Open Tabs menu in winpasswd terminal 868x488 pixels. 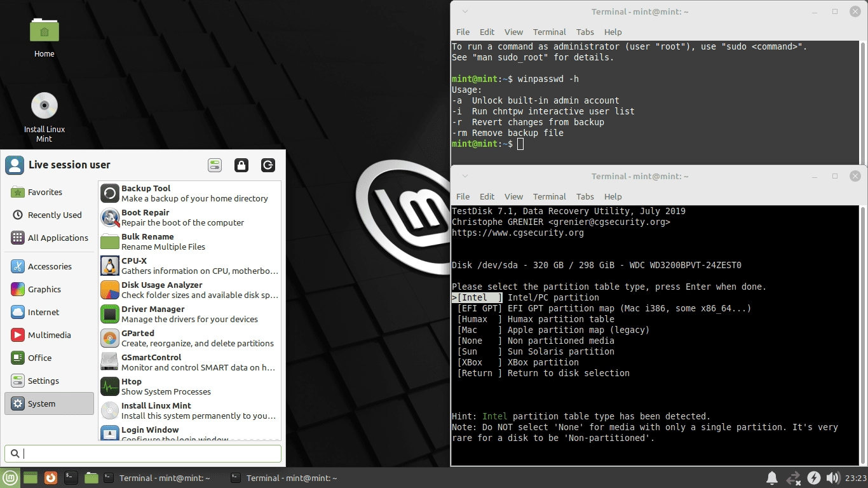[x=585, y=32]
